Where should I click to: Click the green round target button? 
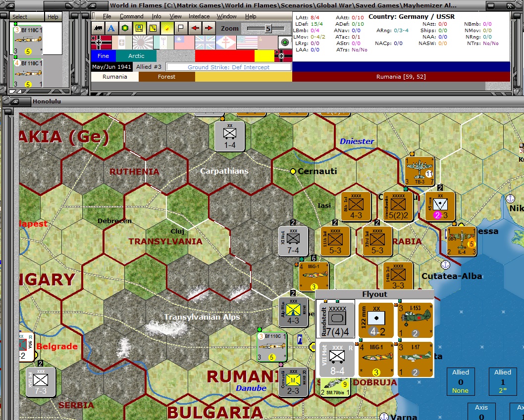point(285,43)
